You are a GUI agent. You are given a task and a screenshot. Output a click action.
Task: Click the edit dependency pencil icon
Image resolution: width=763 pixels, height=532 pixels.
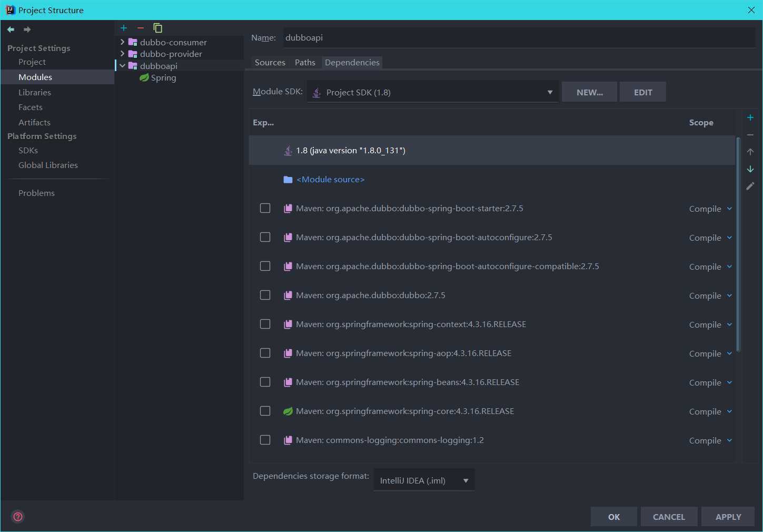pyautogui.click(x=750, y=186)
